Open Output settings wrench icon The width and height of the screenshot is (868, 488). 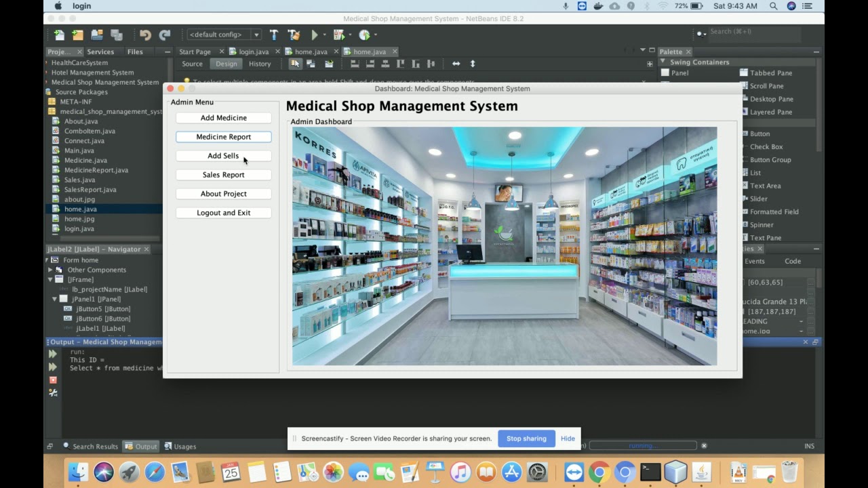(x=53, y=392)
